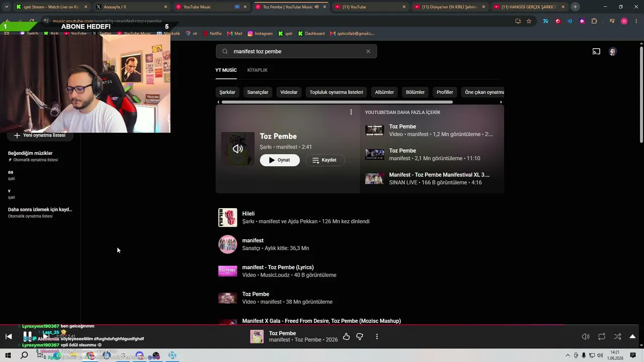Dislike the playing song with thumbs down
This screenshot has width=644, height=362.
[x=360, y=337]
